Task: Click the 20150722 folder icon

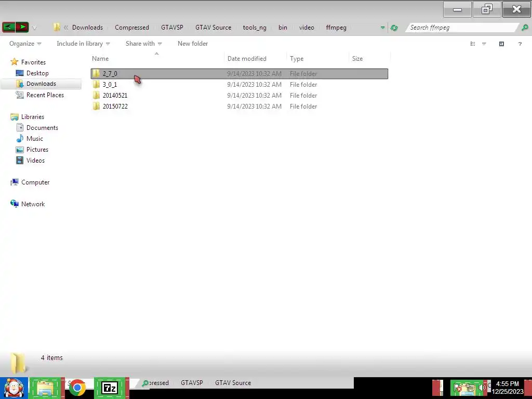Action: (96, 106)
